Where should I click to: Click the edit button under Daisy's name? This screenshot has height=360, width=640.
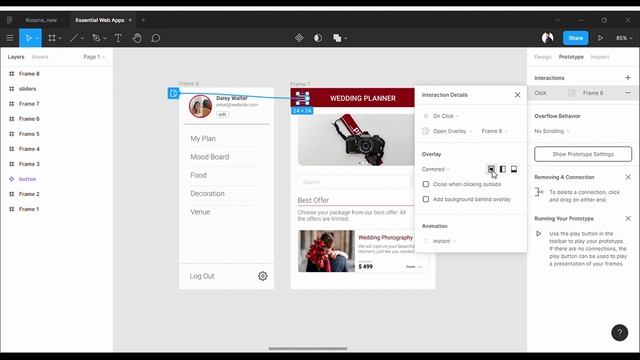coord(222,114)
